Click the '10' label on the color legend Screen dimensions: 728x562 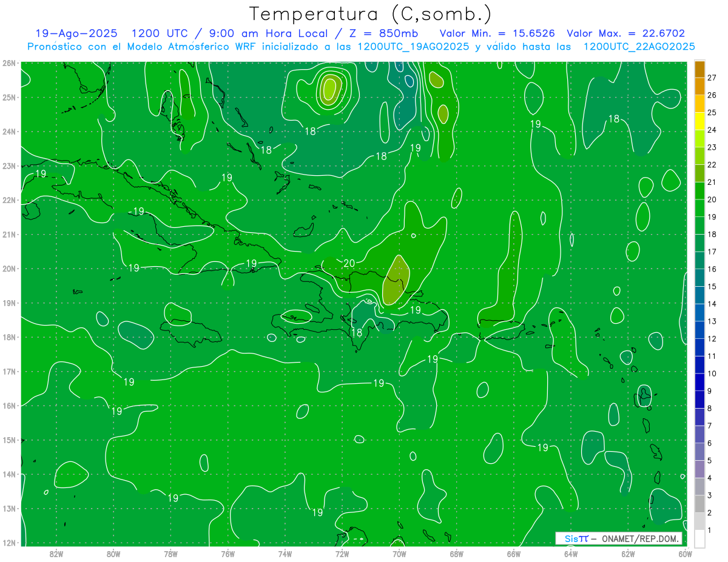coord(712,373)
